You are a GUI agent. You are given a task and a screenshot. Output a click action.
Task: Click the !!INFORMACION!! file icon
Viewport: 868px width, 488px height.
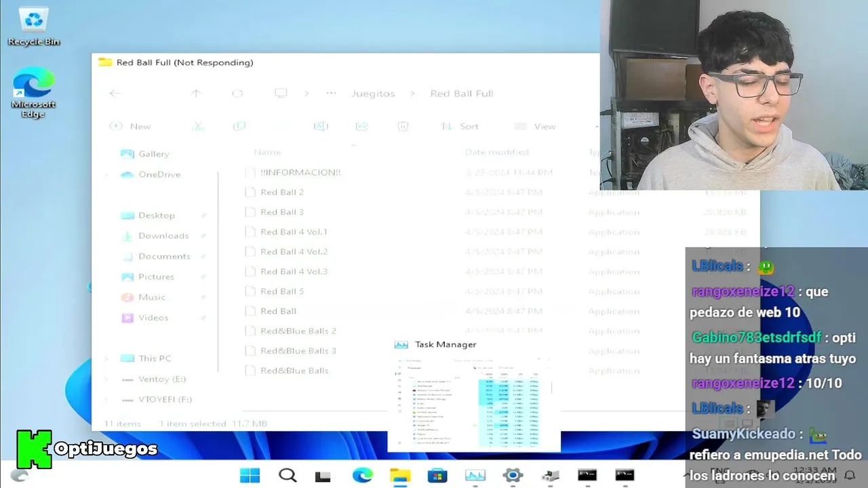tap(250, 172)
